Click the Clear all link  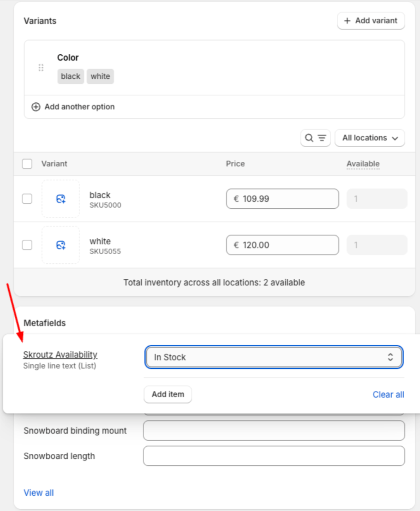388,395
